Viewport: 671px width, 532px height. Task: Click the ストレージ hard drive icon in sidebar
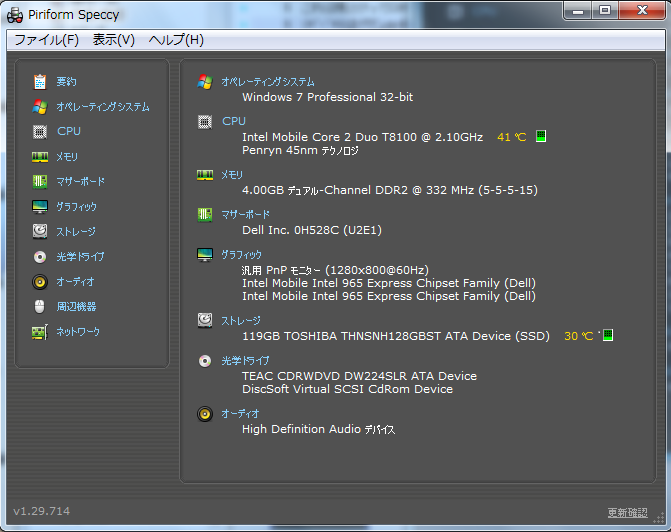pyautogui.click(x=40, y=232)
